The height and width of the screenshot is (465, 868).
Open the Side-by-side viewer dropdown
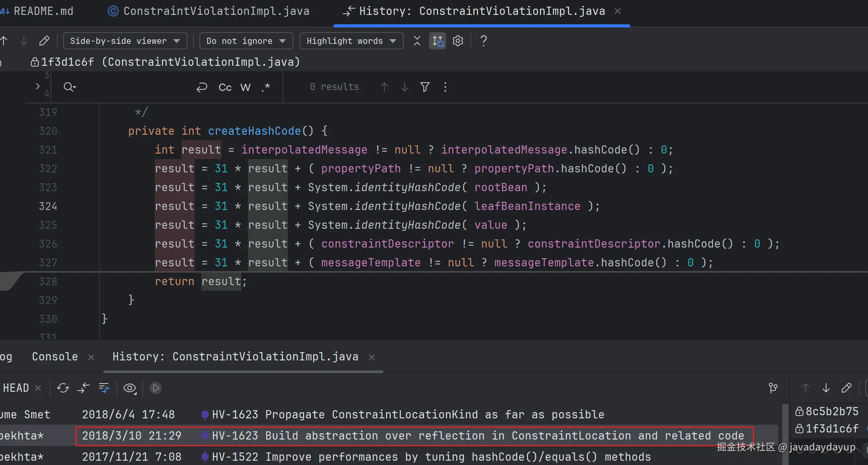[x=125, y=41]
